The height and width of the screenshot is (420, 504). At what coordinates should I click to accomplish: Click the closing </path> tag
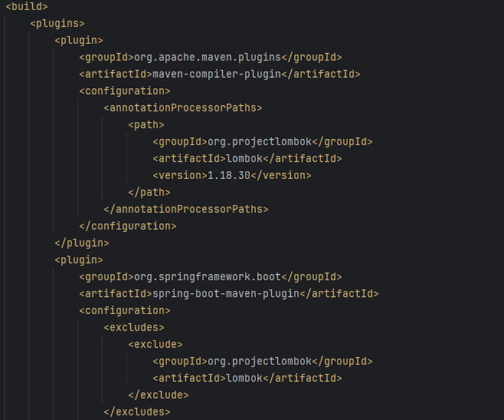(149, 192)
